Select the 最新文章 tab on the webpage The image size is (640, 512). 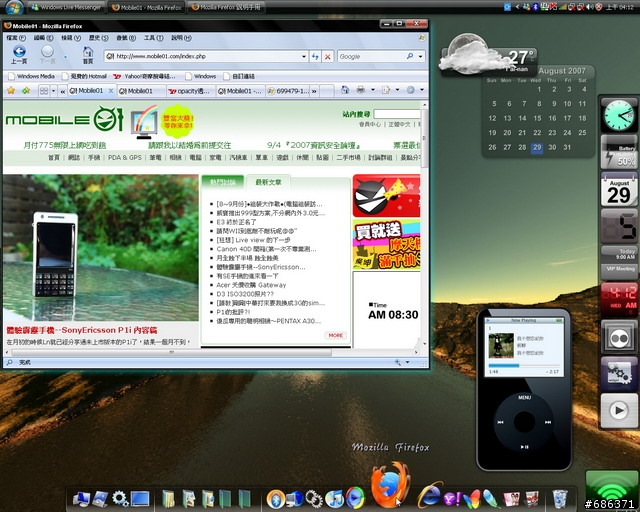click(268, 182)
